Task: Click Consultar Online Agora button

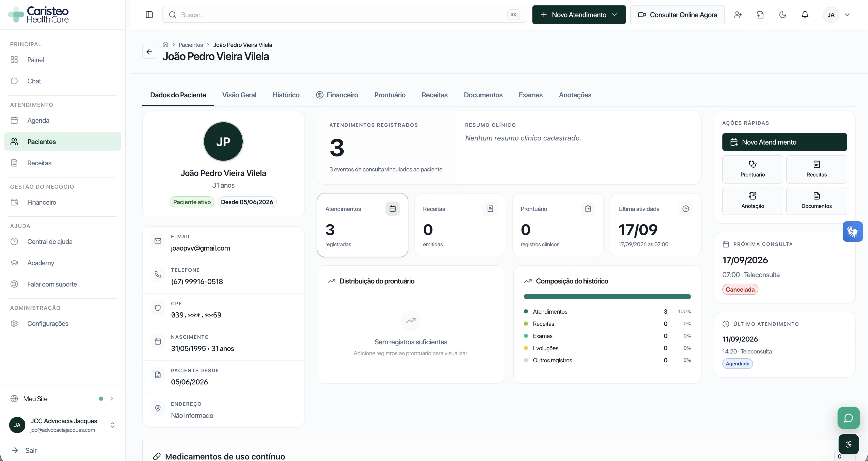Action: [677, 15]
